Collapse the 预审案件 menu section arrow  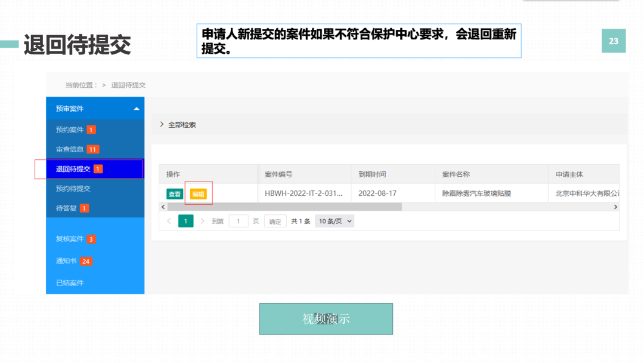pos(137,109)
